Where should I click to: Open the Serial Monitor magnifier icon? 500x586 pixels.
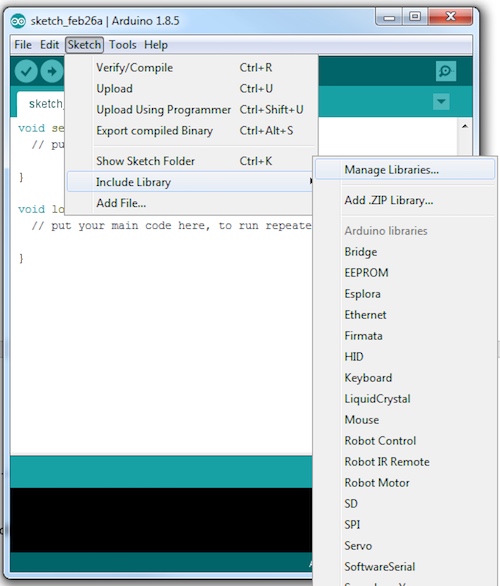[445, 71]
